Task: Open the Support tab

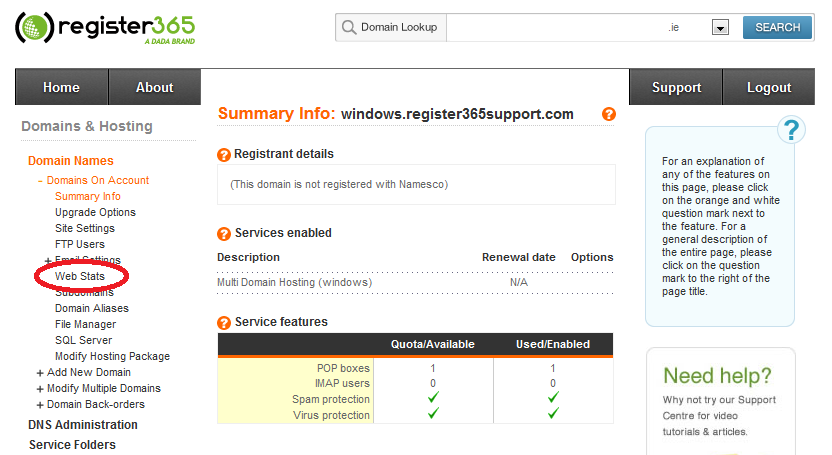Action: 676,87
